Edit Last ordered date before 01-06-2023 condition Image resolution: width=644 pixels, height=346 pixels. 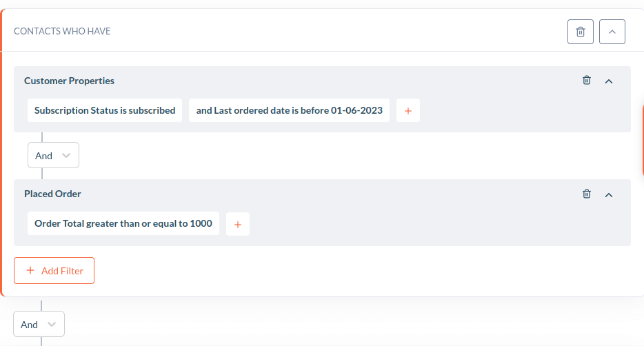(289, 110)
